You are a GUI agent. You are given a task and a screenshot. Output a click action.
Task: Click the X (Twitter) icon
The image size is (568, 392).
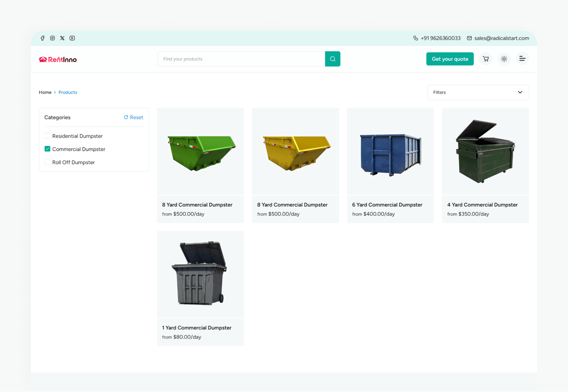[62, 38]
